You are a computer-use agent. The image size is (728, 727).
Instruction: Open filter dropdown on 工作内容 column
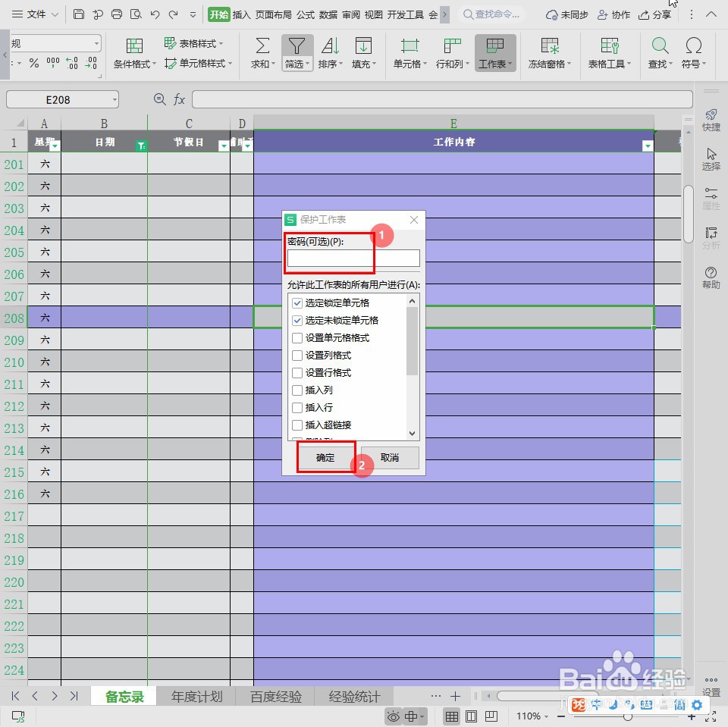coord(647,146)
